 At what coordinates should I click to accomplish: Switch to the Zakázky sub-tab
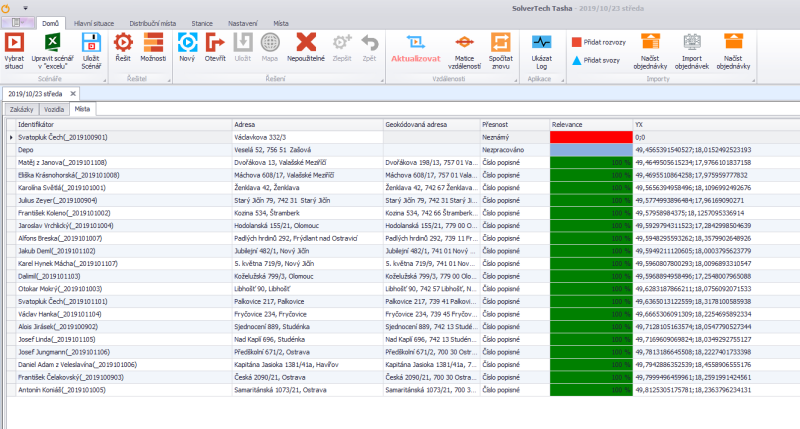pyautogui.click(x=21, y=109)
